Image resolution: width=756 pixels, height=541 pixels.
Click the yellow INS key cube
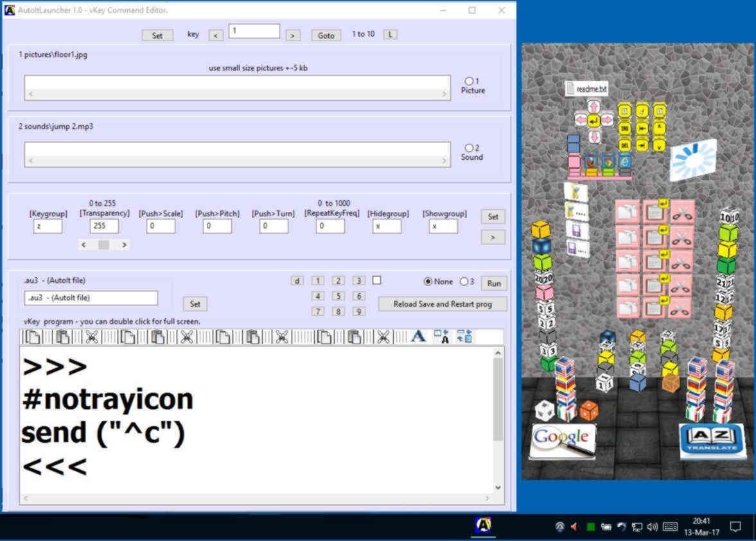click(x=624, y=128)
